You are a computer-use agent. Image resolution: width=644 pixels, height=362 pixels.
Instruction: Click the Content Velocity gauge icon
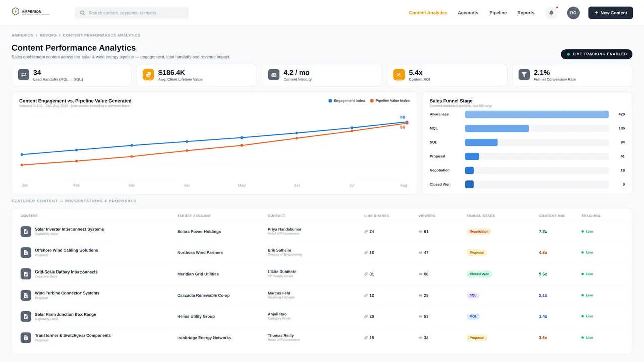tap(274, 75)
